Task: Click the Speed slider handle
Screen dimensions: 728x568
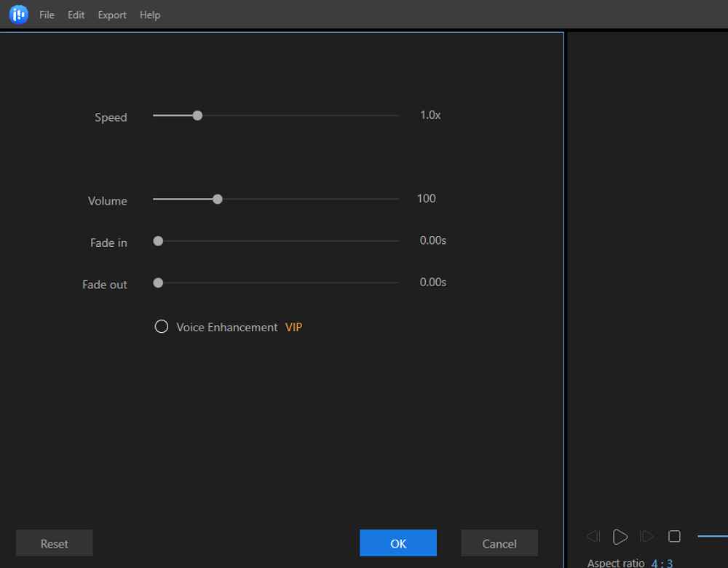Action: 197,115
